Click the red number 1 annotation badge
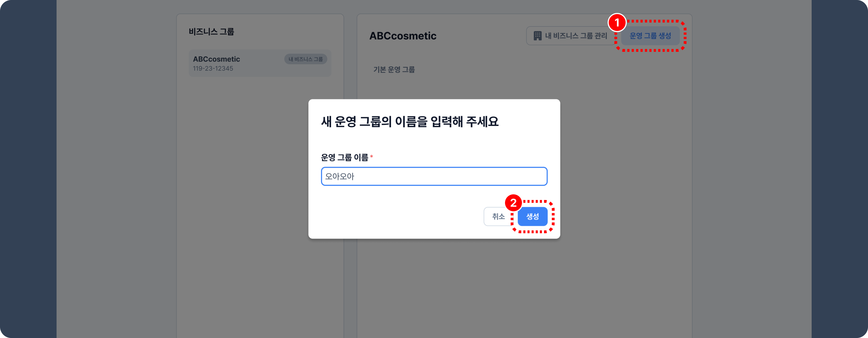Image resolution: width=868 pixels, height=338 pixels. coord(617,23)
